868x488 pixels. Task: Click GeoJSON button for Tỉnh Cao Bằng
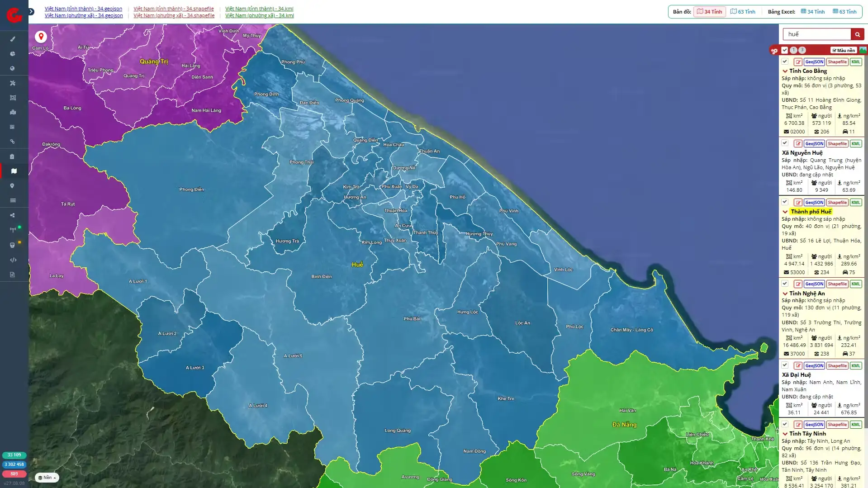814,62
